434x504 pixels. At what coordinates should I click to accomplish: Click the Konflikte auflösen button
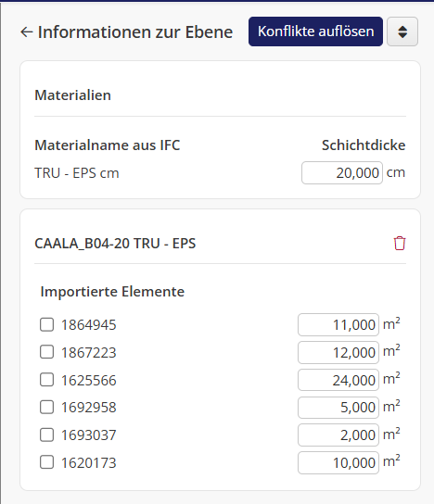click(x=315, y=31)
